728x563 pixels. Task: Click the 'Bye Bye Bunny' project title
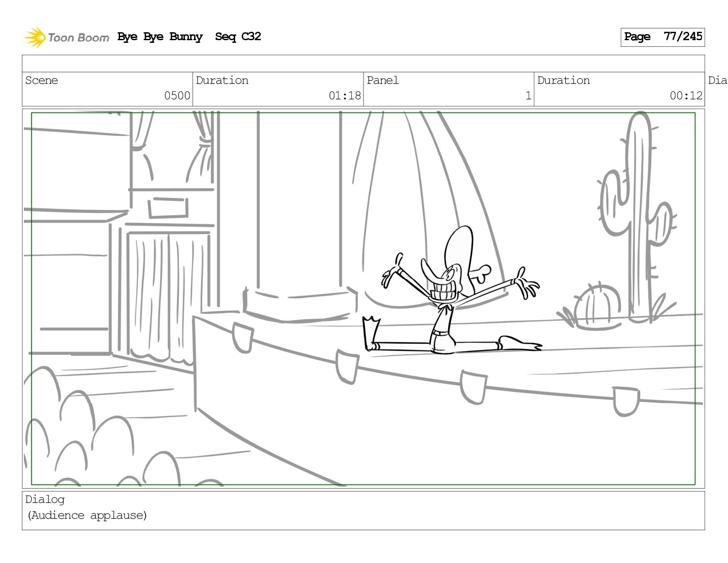pos(160,37)
